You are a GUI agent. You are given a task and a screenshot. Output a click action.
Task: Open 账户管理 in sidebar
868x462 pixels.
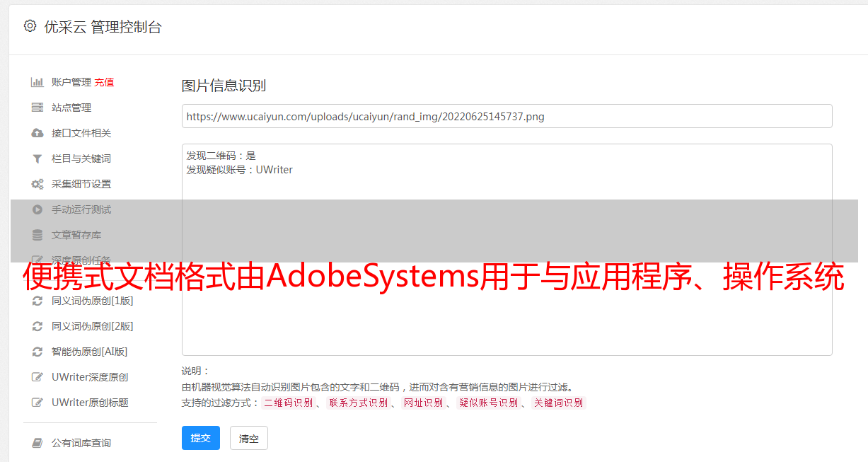click(71, 82)
